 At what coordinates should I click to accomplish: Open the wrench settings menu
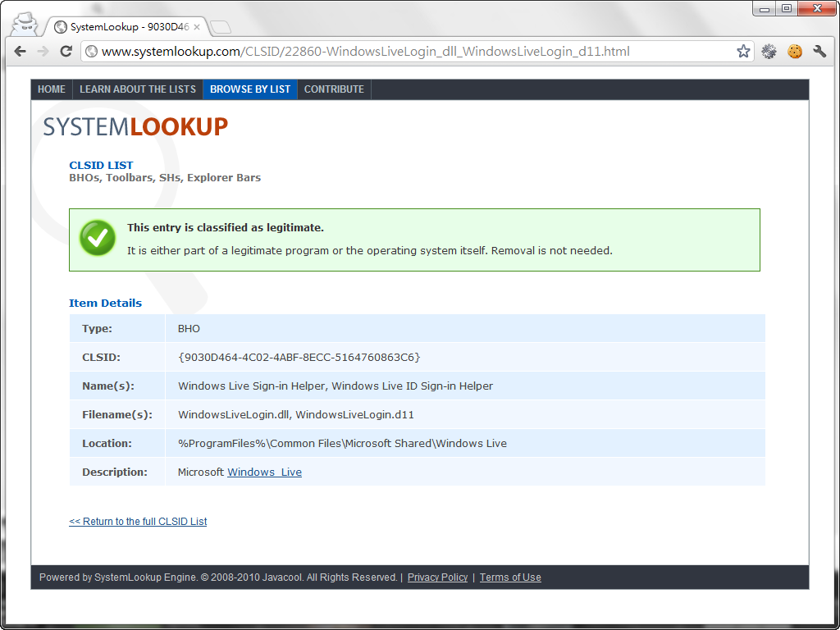click(x=819, y=52)
